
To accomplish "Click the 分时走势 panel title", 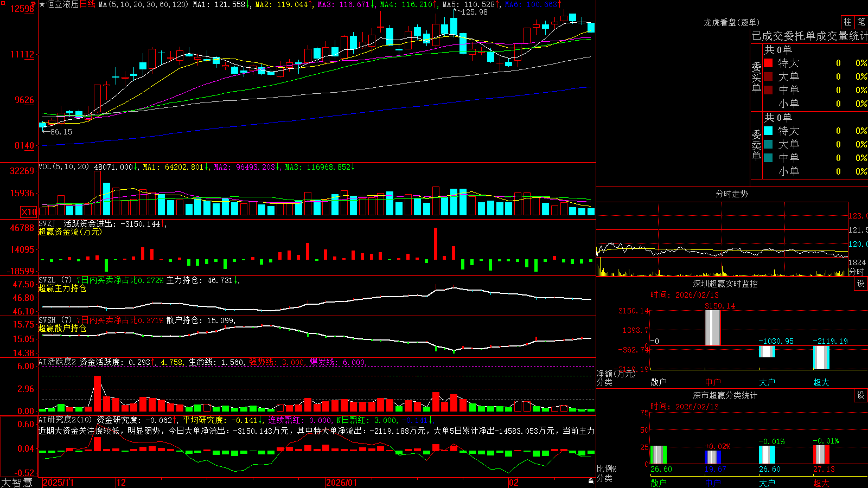I will coord(731,194).
